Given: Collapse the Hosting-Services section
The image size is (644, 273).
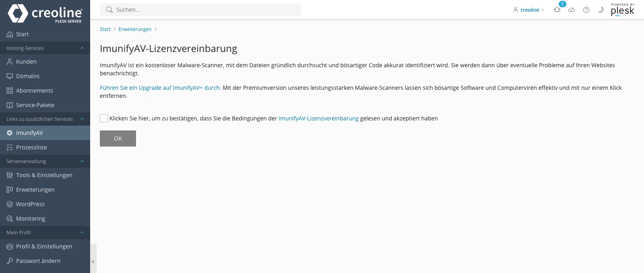Looking at the screenshot, I should 82,48.
